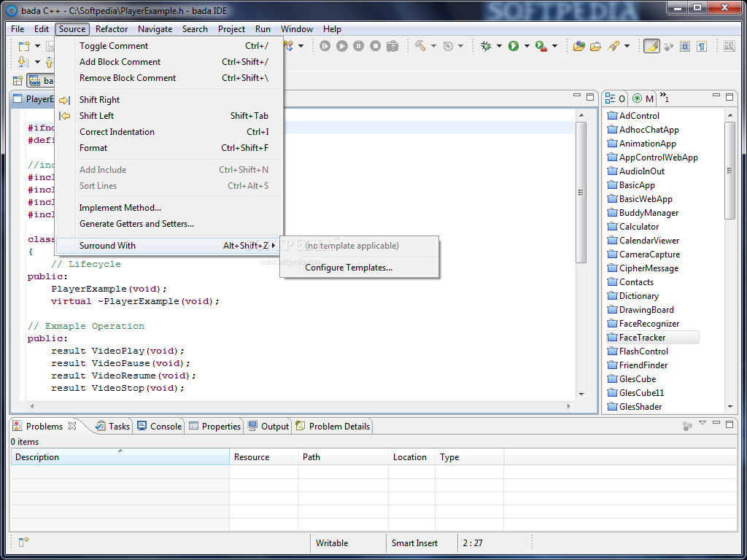Switch to the Properties tab

(x=215, y=426)
